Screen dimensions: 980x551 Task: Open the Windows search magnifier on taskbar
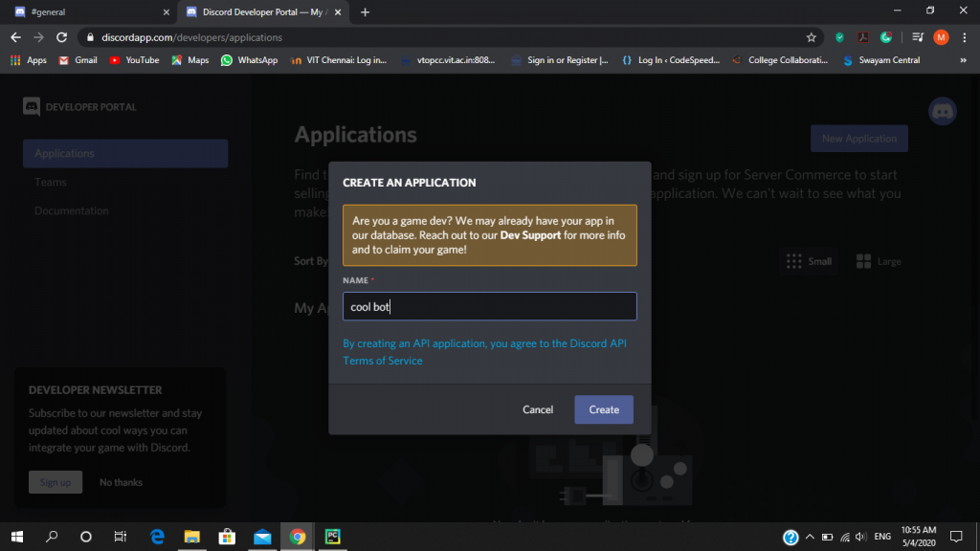(x=52, y=537)
